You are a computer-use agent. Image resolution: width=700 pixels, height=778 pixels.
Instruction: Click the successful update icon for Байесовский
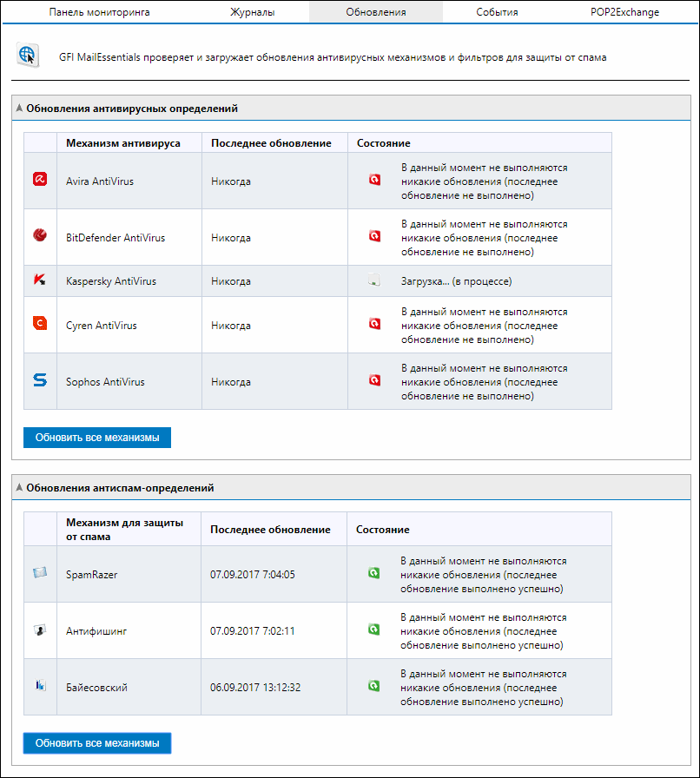(x=373, y=686)
